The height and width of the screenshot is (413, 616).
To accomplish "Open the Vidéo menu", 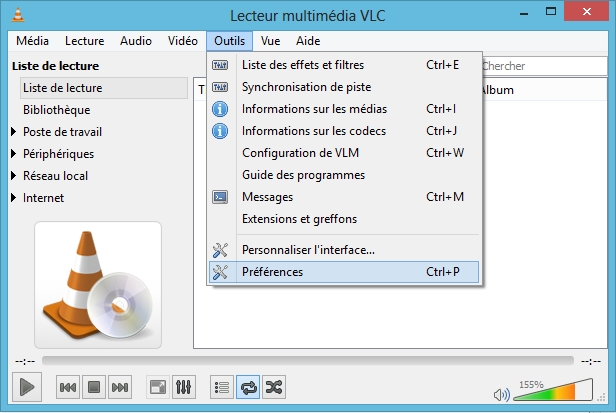I will 183,41.
